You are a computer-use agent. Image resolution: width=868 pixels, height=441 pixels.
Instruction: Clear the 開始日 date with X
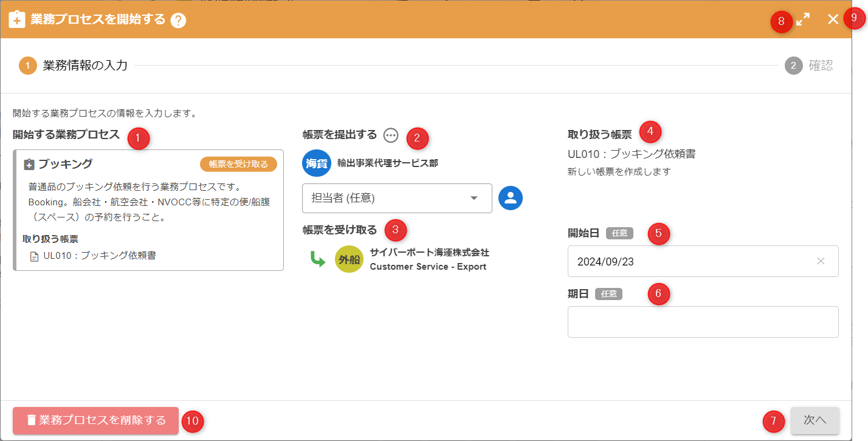[x=821, y=261]
